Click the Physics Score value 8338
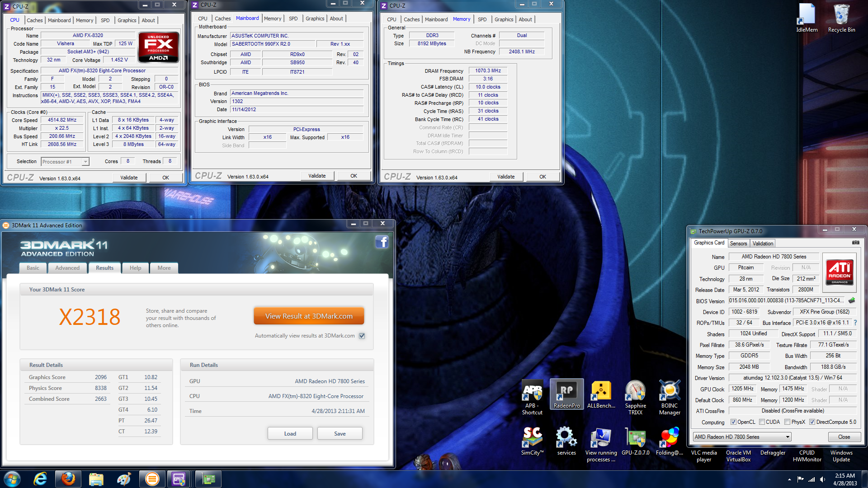 click(x=101, y=388)
